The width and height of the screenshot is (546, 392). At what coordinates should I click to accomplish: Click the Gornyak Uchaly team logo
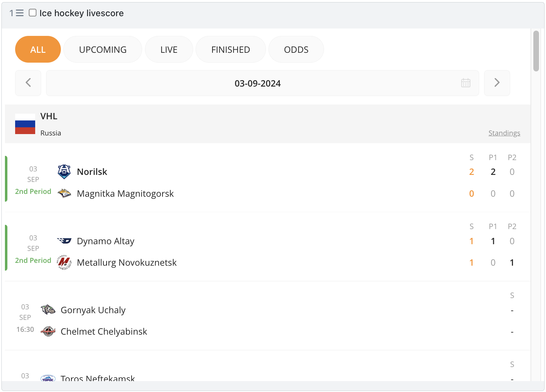coord(48,310)
